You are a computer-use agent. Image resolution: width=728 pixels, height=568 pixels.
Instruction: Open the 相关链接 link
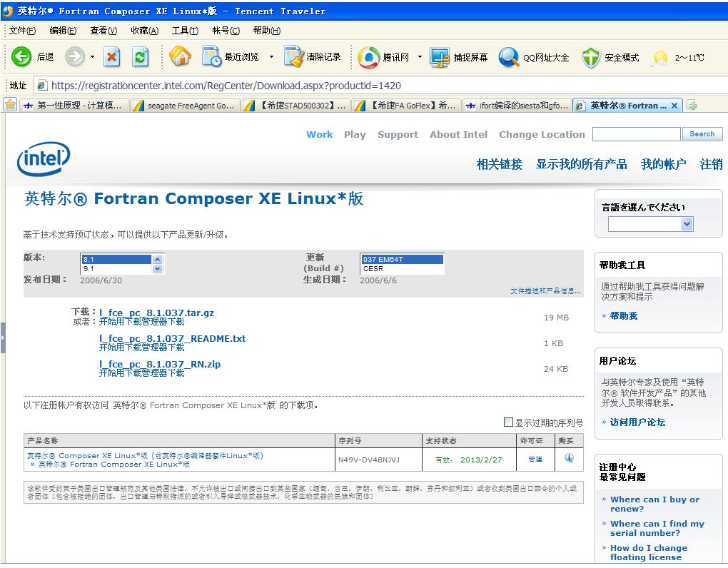click(500, 164)
